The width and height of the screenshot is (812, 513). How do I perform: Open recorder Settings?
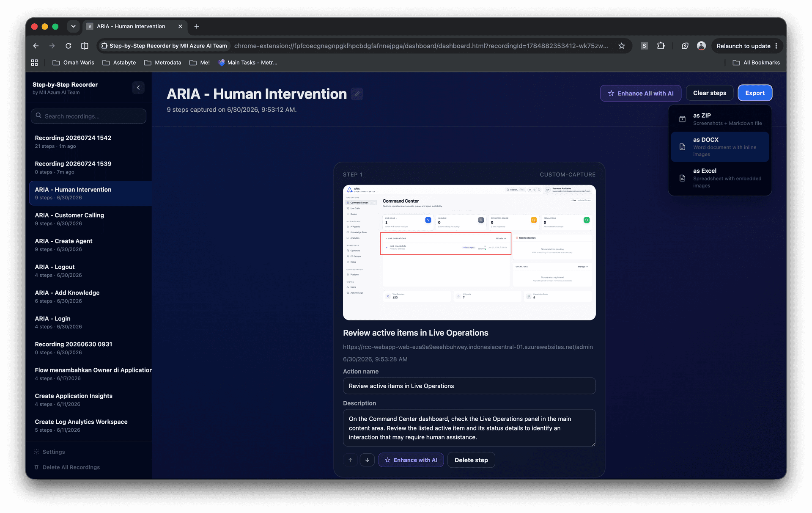tap(49, 452)
